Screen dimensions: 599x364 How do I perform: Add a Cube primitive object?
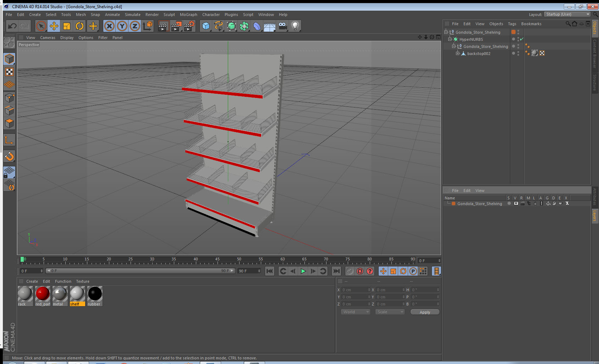[206, 26]
